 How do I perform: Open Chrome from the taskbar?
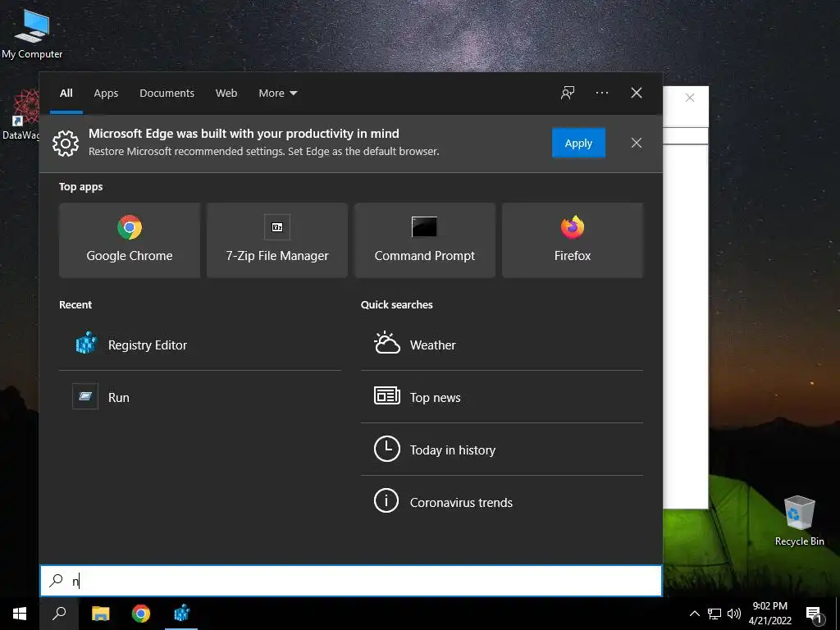tap(141, 614)
